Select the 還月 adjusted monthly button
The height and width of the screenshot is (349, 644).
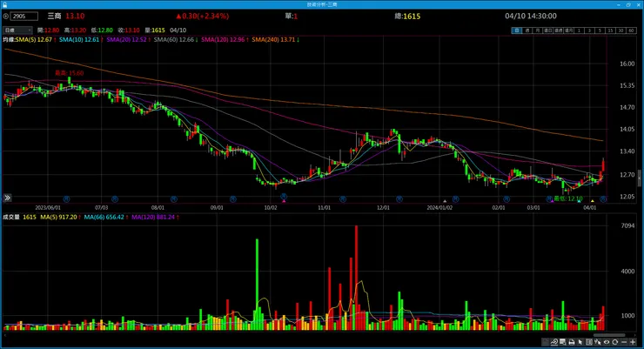(x=569, y=30)
